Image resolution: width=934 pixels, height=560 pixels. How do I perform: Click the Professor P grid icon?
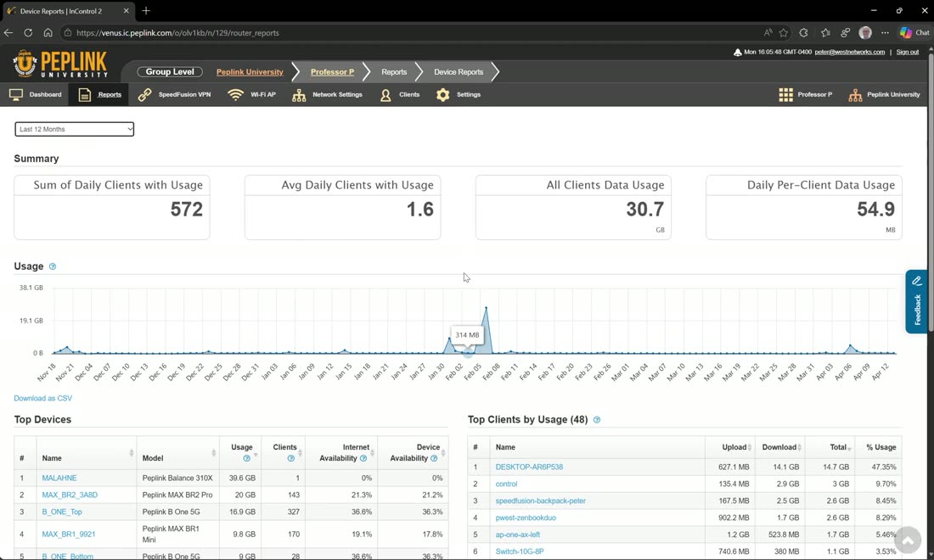click(785, 95)
